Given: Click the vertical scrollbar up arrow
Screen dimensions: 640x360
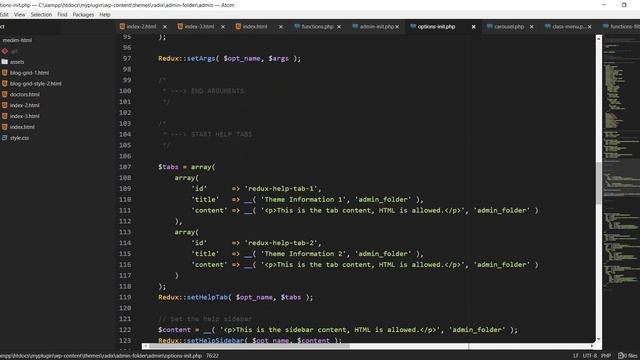Looking at the screenshot, I should [x=599, y=38].
